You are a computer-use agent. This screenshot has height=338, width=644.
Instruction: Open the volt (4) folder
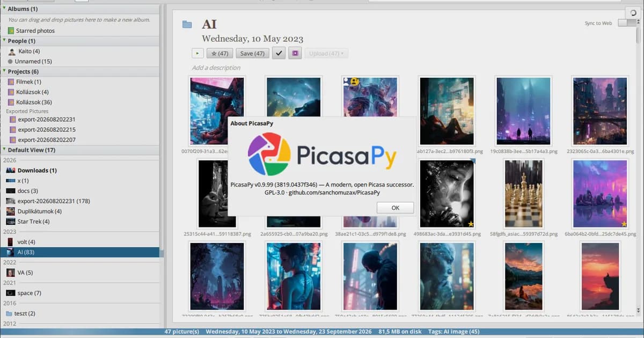point(26,241)
